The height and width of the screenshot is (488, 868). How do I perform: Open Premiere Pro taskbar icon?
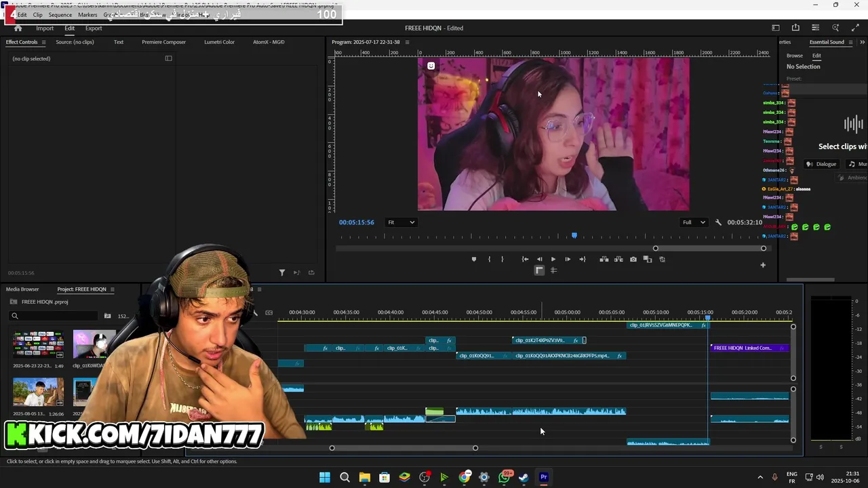coord(543,477)
